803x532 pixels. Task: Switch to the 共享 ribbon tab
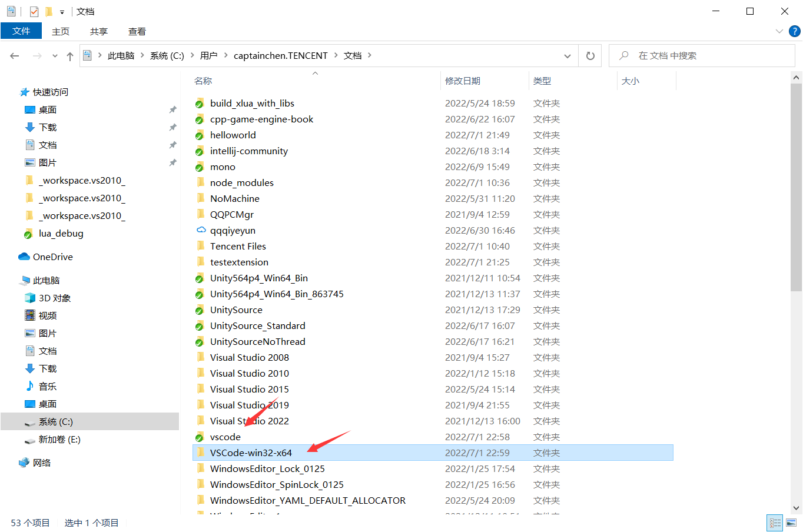click(x=99, y=31)
